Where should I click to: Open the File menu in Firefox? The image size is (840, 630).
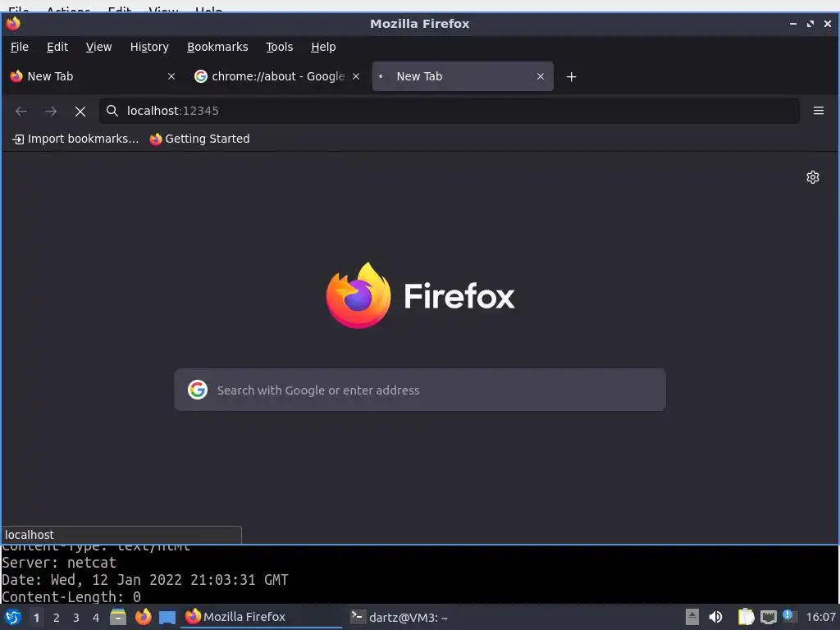click(20, 47)
